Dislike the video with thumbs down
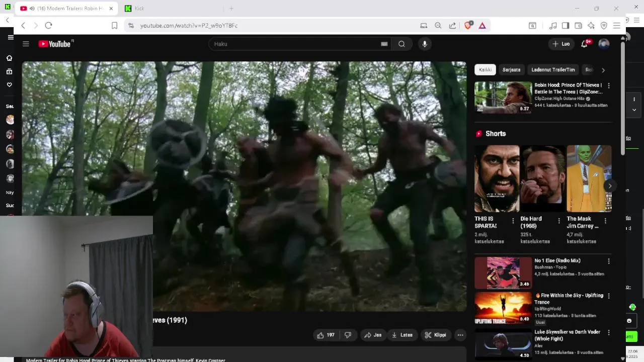Image resolution: width=644 pixels, height=362 pixels. coord(348,335)
